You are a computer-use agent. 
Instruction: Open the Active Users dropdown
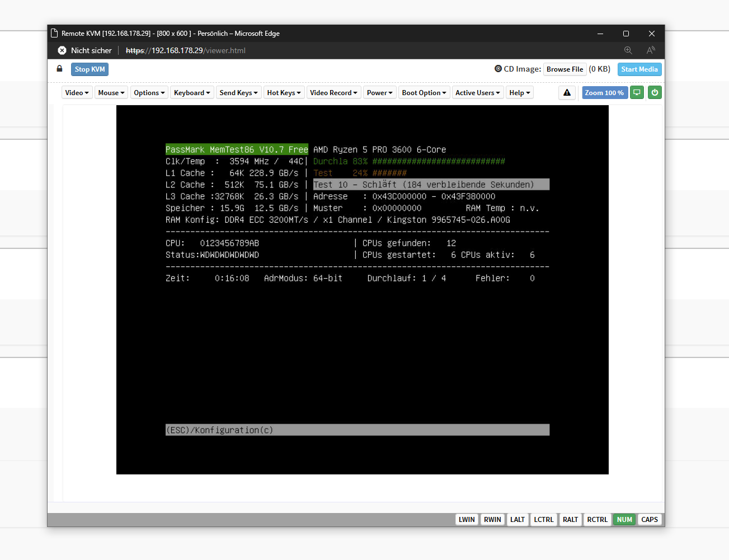(478, 93)
